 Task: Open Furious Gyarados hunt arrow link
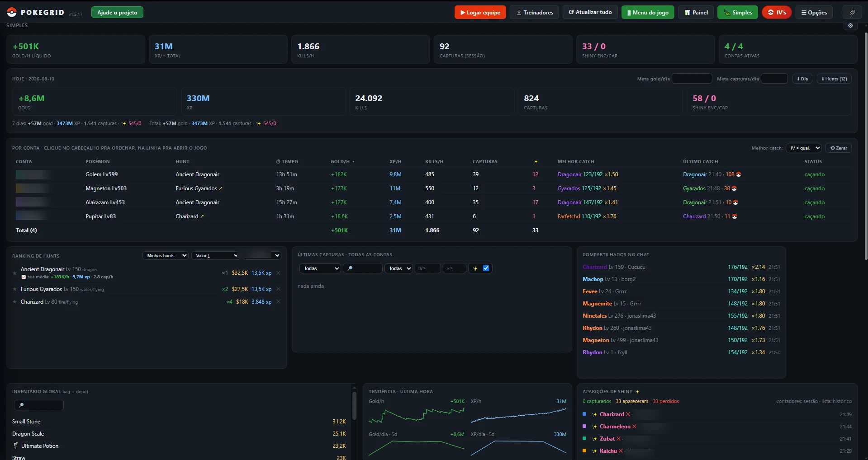coord(220,188)
